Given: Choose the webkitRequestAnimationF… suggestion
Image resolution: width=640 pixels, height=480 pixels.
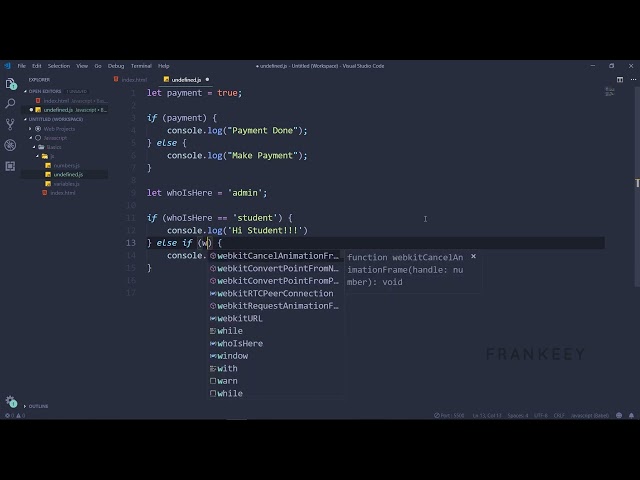Looking at the screenshot, I should 275,306.
